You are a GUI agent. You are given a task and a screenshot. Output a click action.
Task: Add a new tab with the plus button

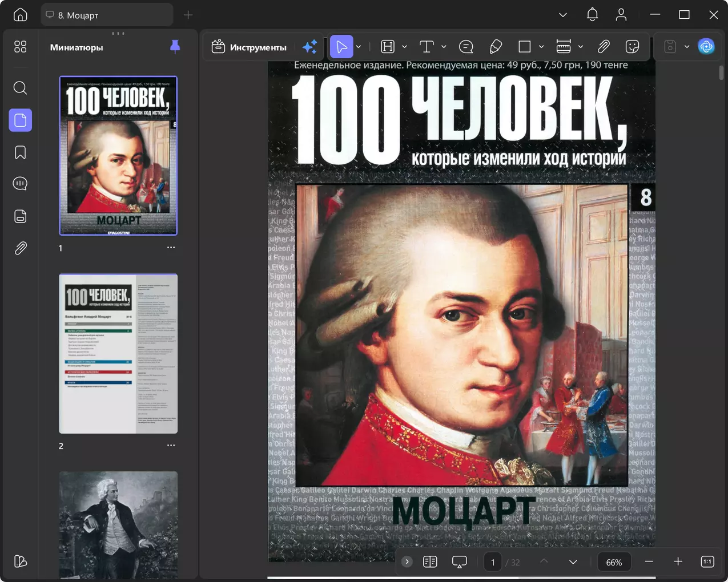pos(188,15)
